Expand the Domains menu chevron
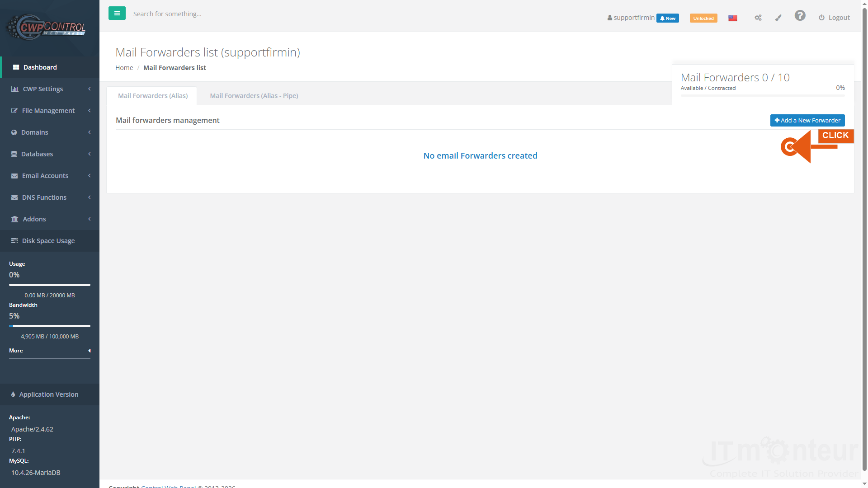The width and height of the screenshot is (868, 488). click(90, 132)
